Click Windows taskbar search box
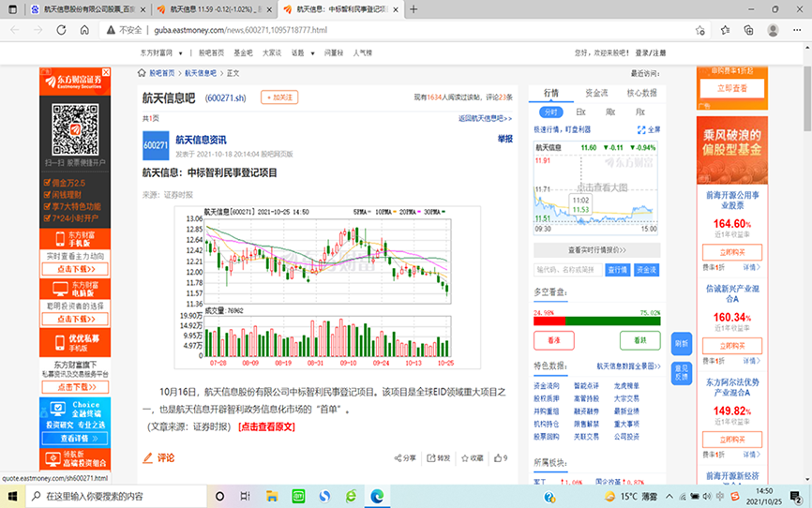 point(116,497)
